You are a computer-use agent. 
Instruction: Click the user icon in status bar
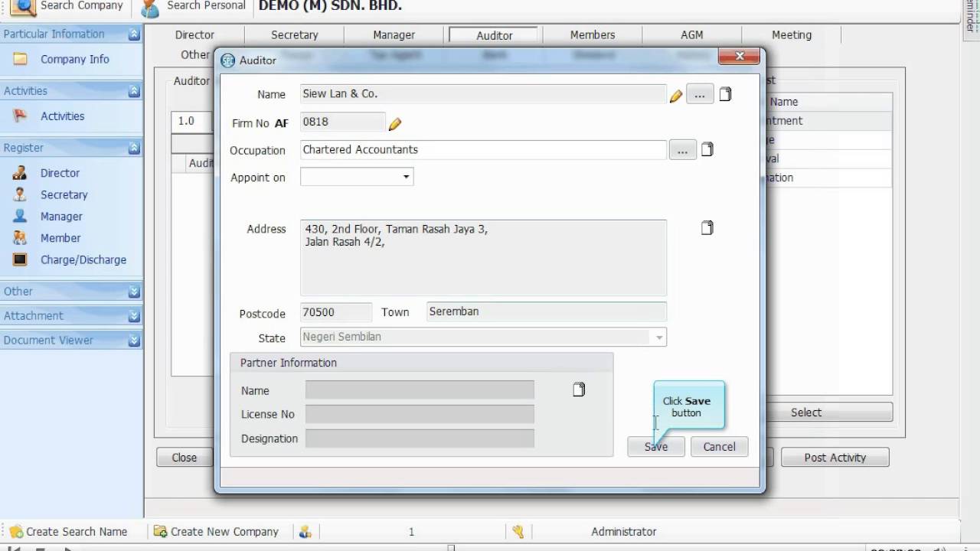click(305, 531)
